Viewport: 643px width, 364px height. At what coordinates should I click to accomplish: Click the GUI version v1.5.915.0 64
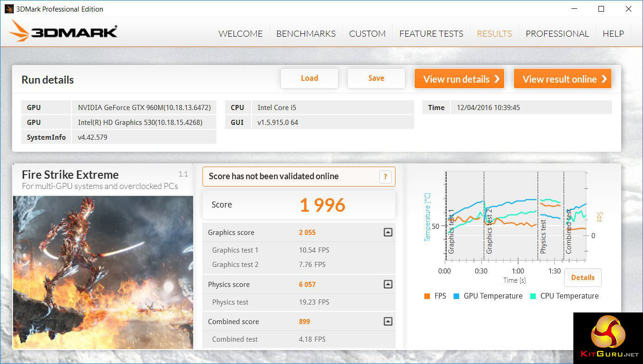click(x=333, y=123)
